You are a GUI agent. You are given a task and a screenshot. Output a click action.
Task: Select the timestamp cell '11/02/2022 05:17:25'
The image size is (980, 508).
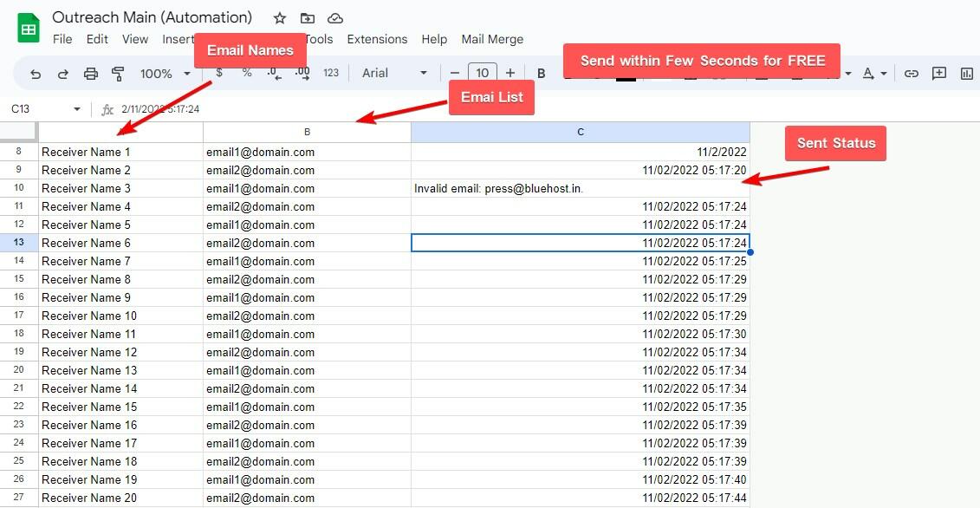(x=581, y=261)
